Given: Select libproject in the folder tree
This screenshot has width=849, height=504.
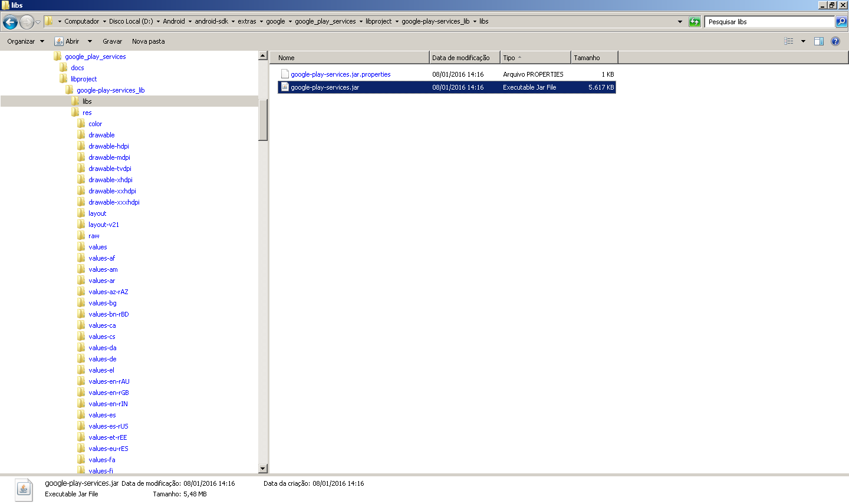Looking at the screenshot, I should coord(84,79).
